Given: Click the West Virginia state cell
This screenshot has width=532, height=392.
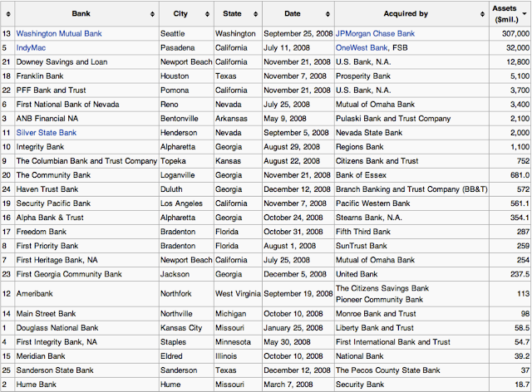Looking at the screenshot, I should tap(238, 294).
